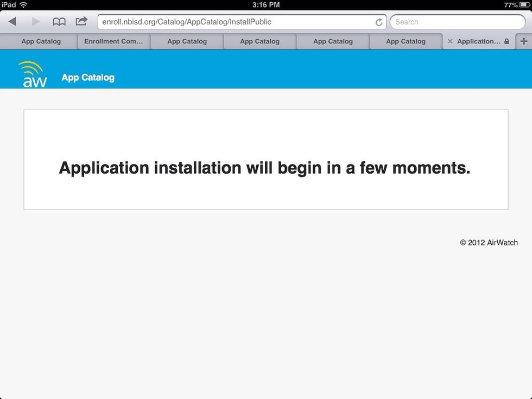
Task: Open the rightmost App Catalog tab
Action: point(406,41)
